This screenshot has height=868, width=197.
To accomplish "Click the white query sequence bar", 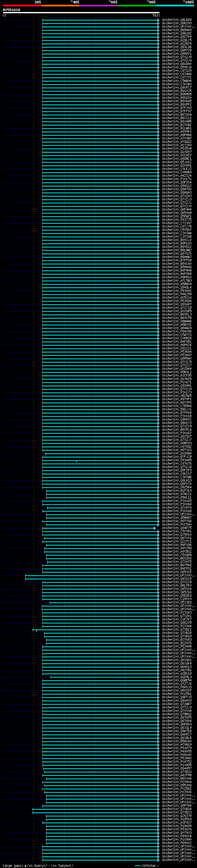I will click(x=81, y=13).
